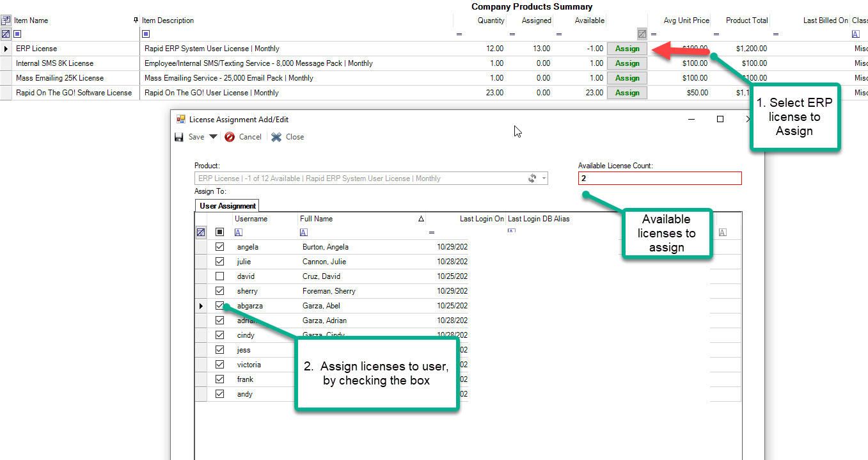Screen dimensions: 868x460
Task: Click the Save floppy disk icon
Action: [180, 137]
